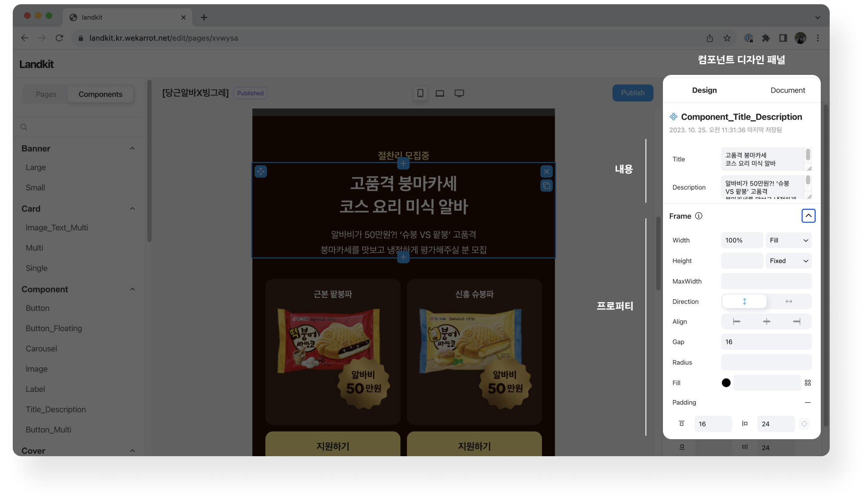Click the move handle on selected component
This screenshot has height=503, width=868.
click(x=261, y=171)
